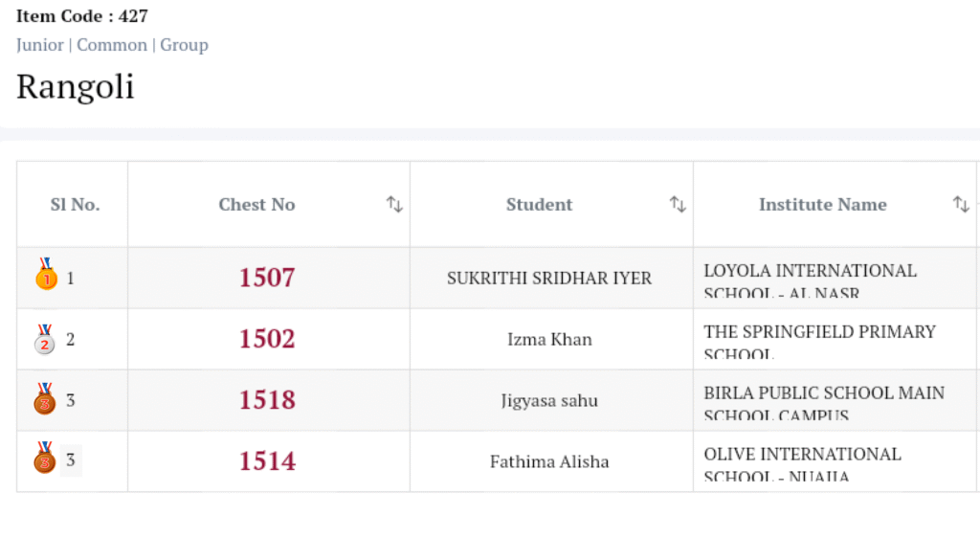Click the silver medal icon in row 2
Viewport: 980px width, 560px height.
pyautogui.click(x=45, y=339)
